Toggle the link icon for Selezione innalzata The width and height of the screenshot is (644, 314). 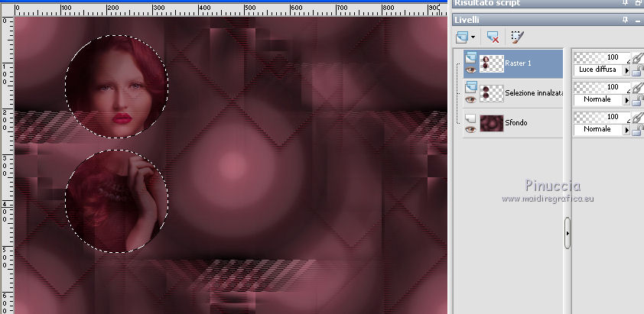637,87
